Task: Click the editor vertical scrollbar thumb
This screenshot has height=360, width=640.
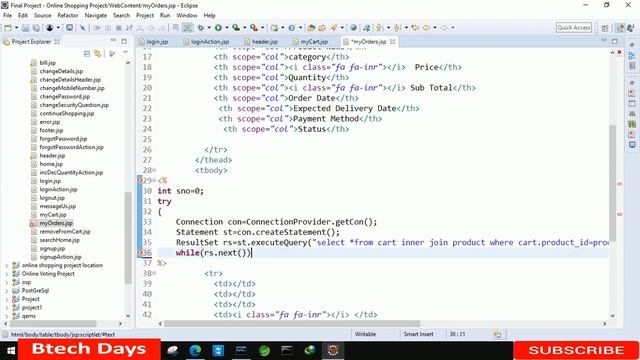Action: point(613,182)
